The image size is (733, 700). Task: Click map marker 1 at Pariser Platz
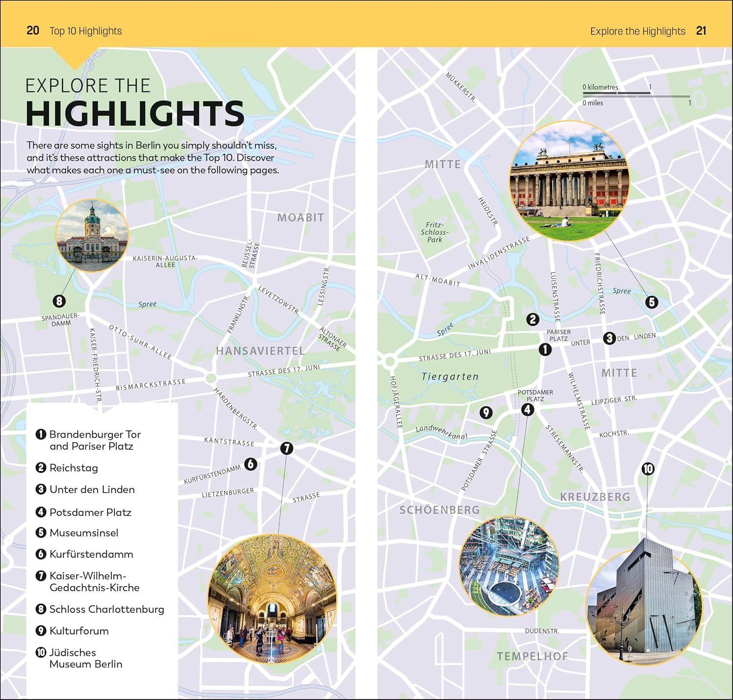click(545, 349)
